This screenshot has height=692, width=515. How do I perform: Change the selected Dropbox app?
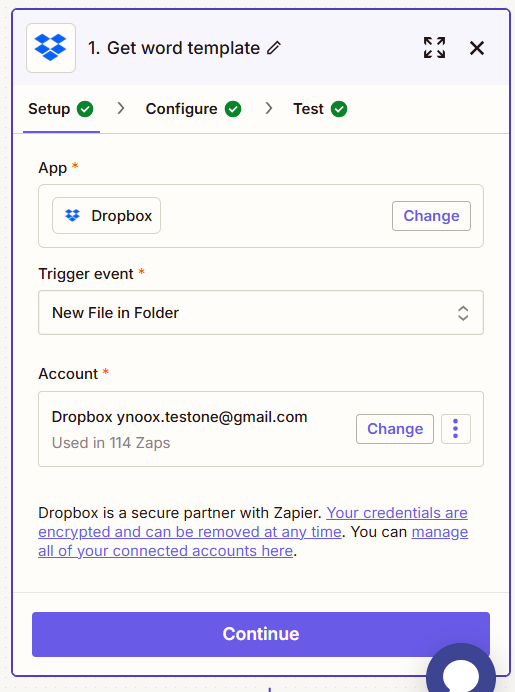tap(431, 216)
